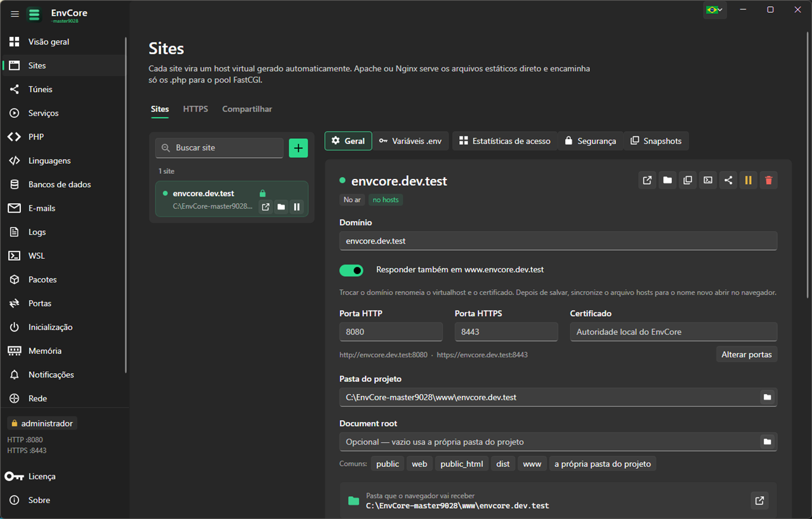Select PHP in the sidebar
The height and width of the screenshot is (519, 812).
pos(63,137)
